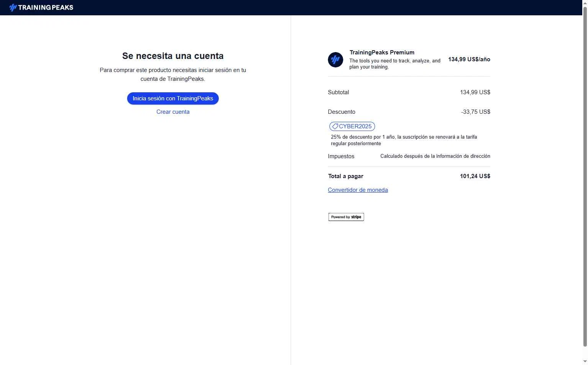The width and height of the screenshot is (588, 365).
Task: Click the total amount '101,24 US$'
Action: [475, 176]
